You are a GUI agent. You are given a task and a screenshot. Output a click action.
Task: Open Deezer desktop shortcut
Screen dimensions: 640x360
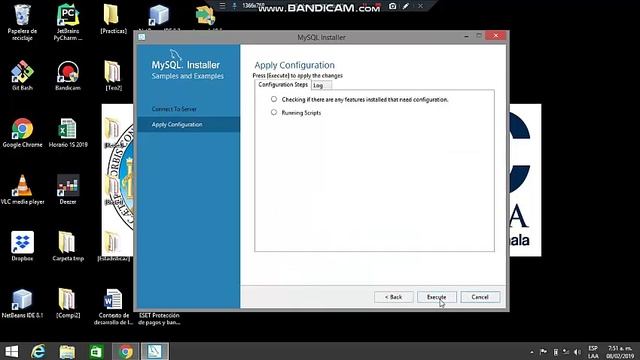[68, 190]
